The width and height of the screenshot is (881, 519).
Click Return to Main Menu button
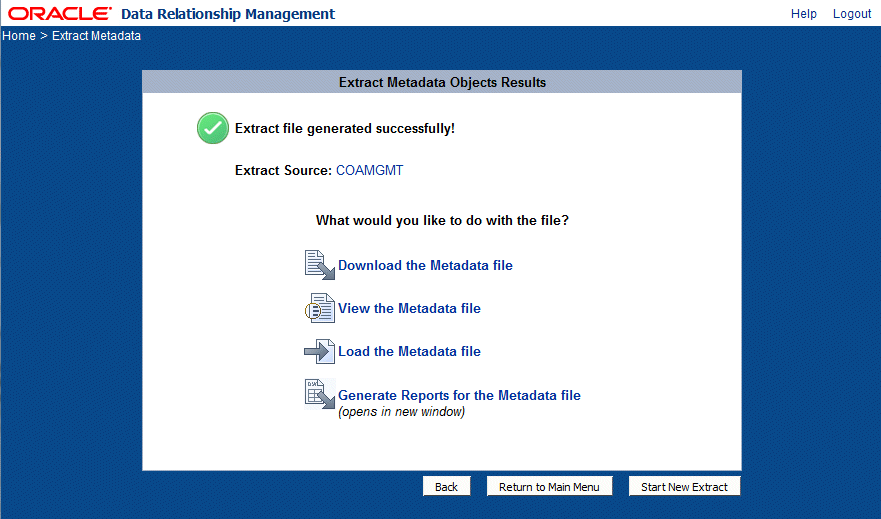(550, 486)
